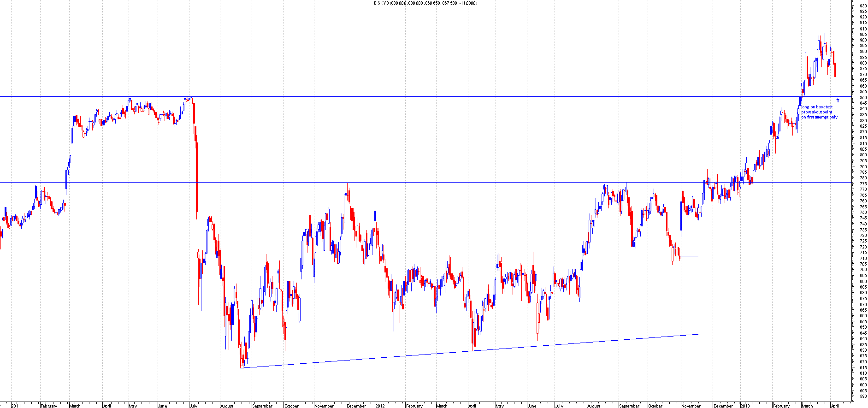
Task: Click the 2011 year label on date axis
Action: [16, 406]
